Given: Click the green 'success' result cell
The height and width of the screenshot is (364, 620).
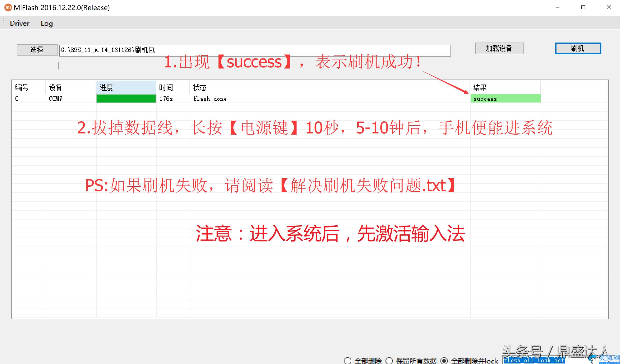Looking at the screenshot, I should pos(506,99).
